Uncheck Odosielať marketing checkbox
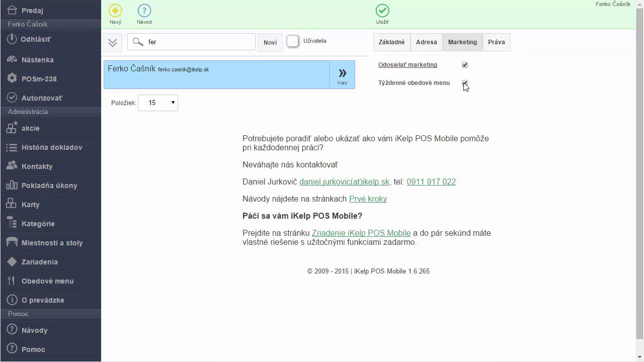644x362 pixels. click(465, 65)
